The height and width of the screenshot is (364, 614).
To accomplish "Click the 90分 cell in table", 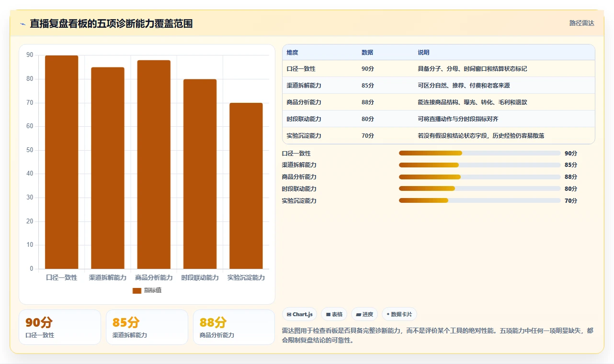I will click(386, 69).
